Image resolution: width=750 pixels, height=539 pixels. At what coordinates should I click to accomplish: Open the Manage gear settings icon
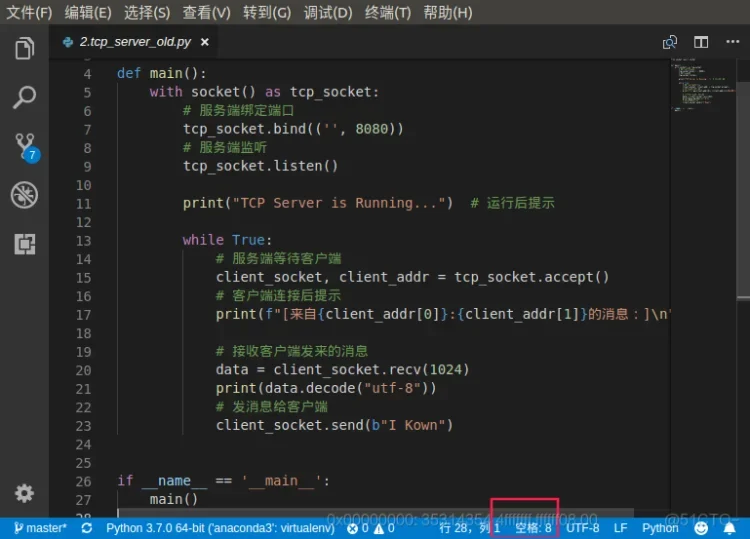point(24,493)
